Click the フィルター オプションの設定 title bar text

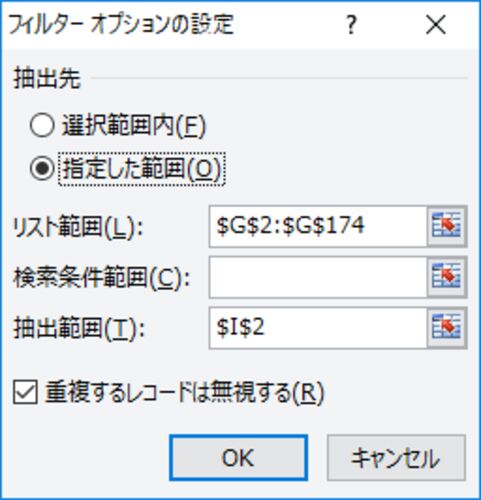[121, 25]
